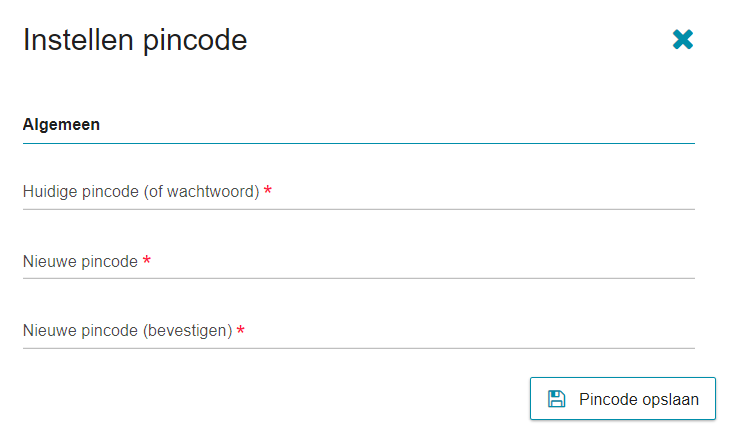Click the "Instellen pincode" dialog title
This screenshot has width=729, height=439.
click(x=135, y=40)
